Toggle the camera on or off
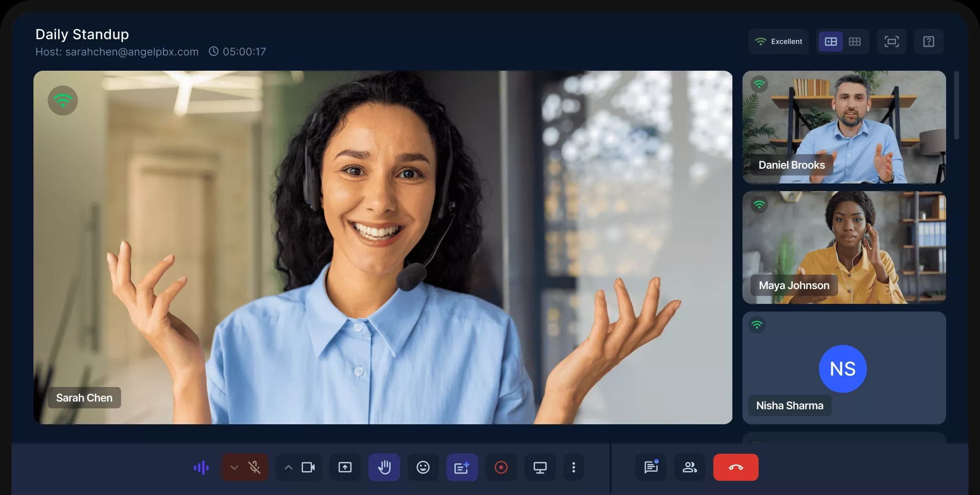This screenshot has width=980, height=495. point(308,467)
